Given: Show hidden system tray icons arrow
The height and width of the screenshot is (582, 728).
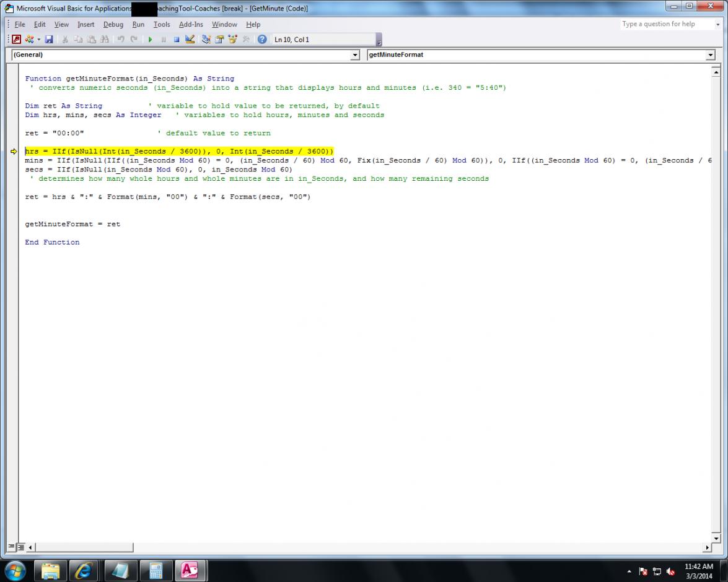Looking at the screenshot, I should coord(629,571).
